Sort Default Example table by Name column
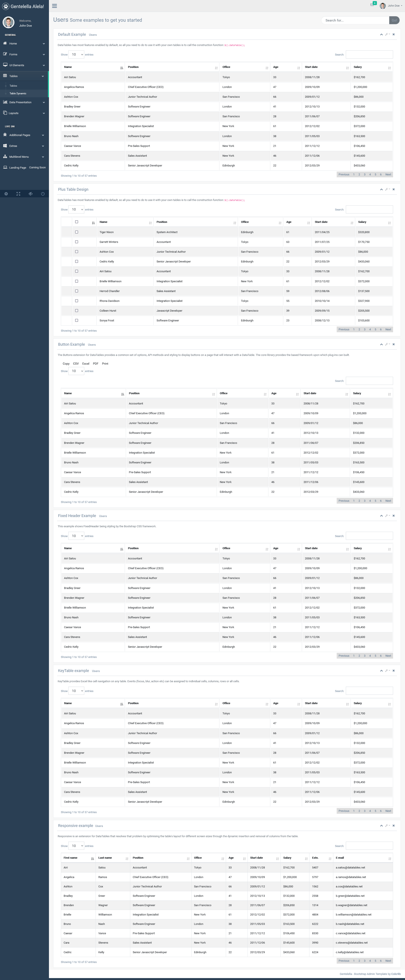 (x=93, y=67)
